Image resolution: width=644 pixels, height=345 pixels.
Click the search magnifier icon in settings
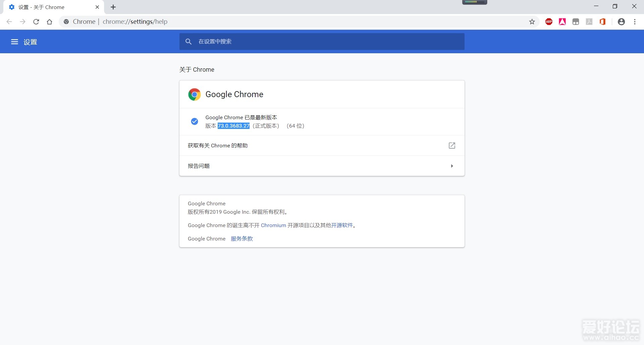coord(189,42)
